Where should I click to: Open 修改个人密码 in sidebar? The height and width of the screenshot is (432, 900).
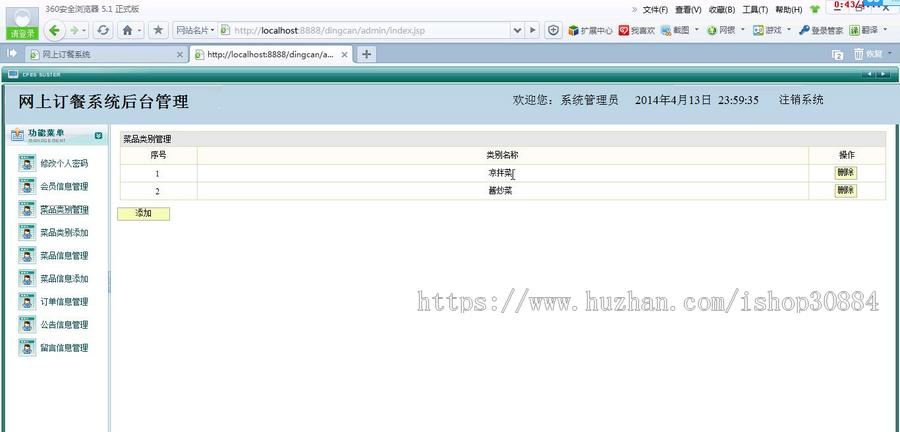click(64, 164)
